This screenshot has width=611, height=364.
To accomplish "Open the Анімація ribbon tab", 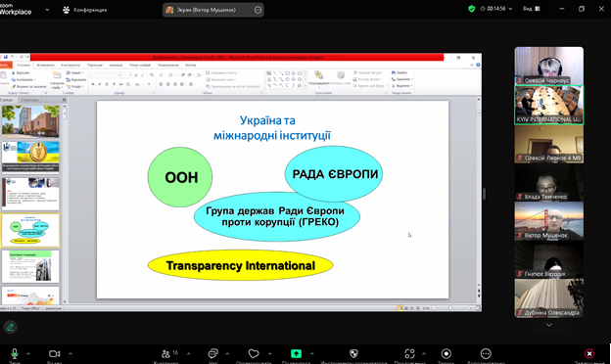I will (x=116, y=65).
